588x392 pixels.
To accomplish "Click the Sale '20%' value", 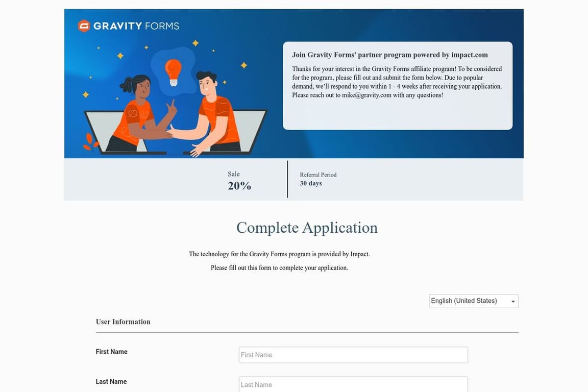I will pos(239,186).
